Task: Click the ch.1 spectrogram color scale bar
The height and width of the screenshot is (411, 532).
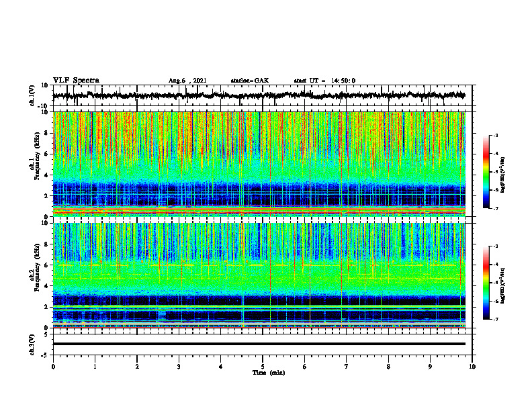Action: tap(486, 172)
